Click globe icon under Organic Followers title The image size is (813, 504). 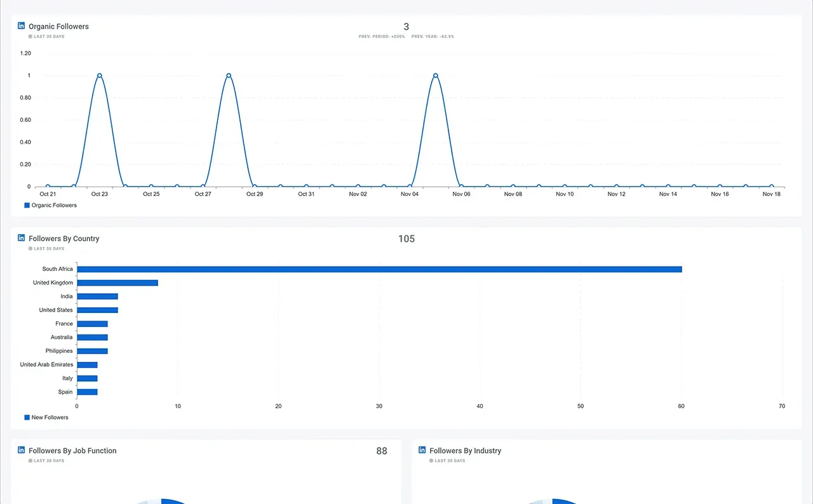click(30, 36)
